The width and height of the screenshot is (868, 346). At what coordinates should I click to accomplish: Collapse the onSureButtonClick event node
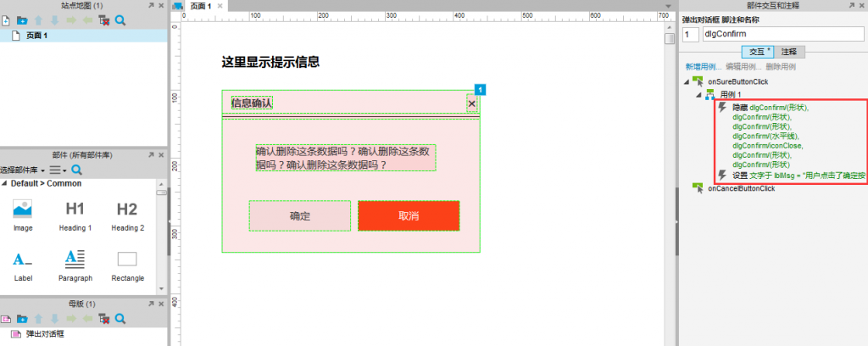click(x=687, y=82)
